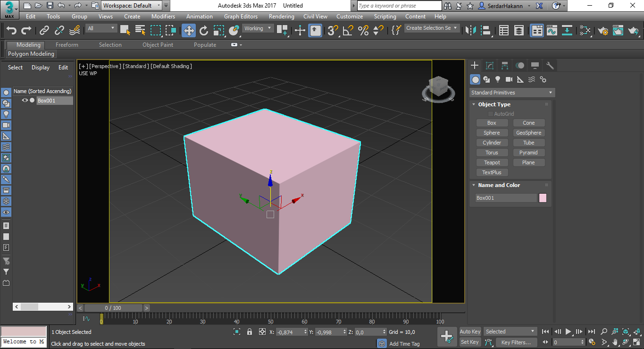The width and height of the screenshot is (644, 349).
Task: Open the All selection filter dropdown
Action: (x=101, y=28)
